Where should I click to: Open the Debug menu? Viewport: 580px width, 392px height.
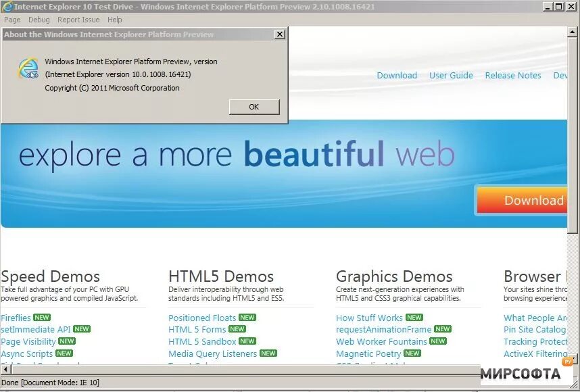(39, 20)
